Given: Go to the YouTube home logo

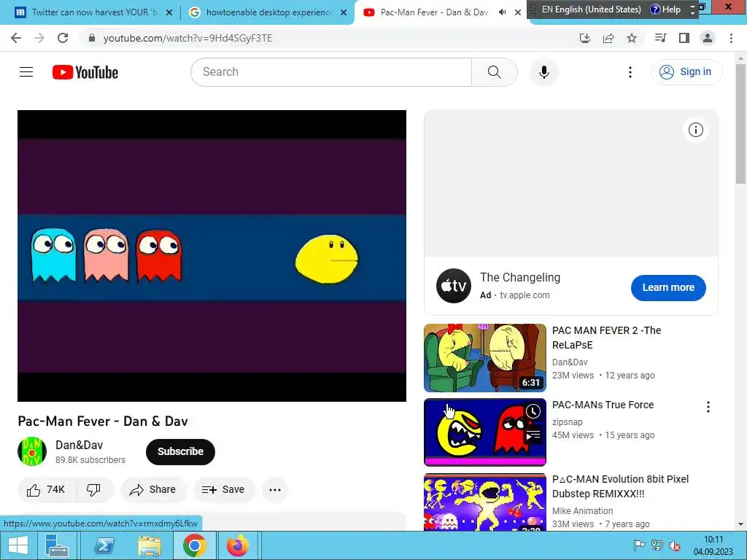Looking at the screenshot, I should click(85, 72).
